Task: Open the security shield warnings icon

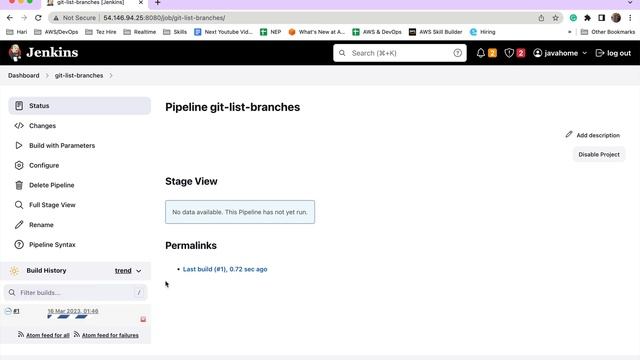Action: click(509, 53)
